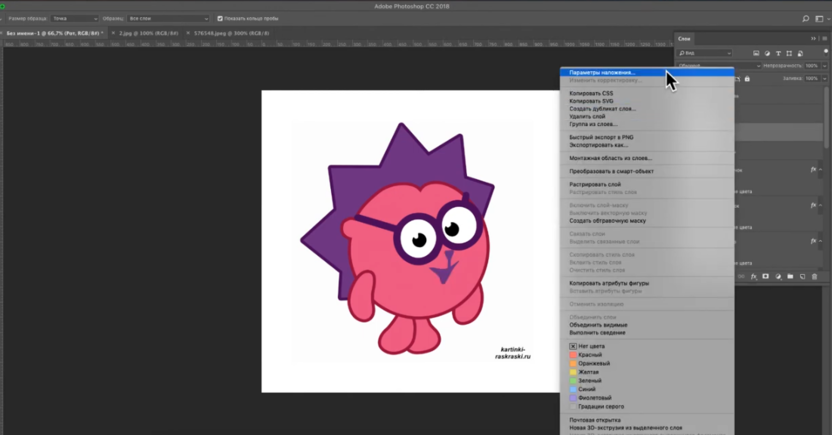Filter layers by shape layer icon

tap(791, 53)
